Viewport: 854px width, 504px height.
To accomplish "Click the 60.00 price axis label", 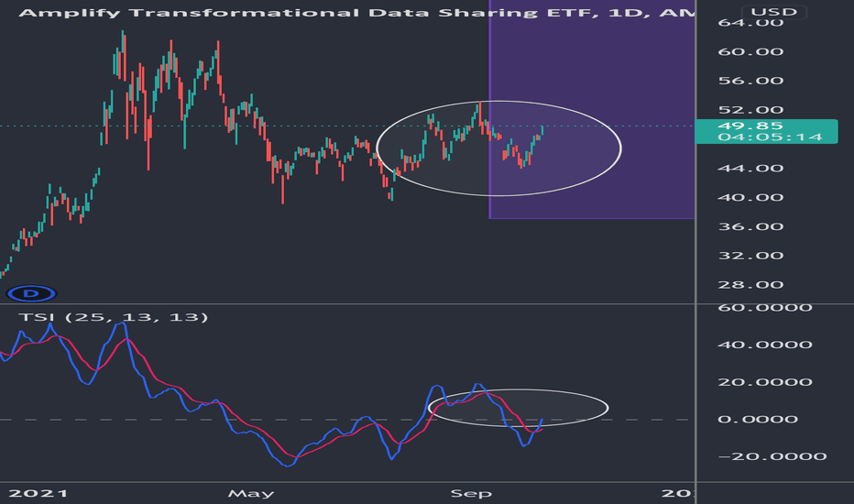I will click(750, 51).
